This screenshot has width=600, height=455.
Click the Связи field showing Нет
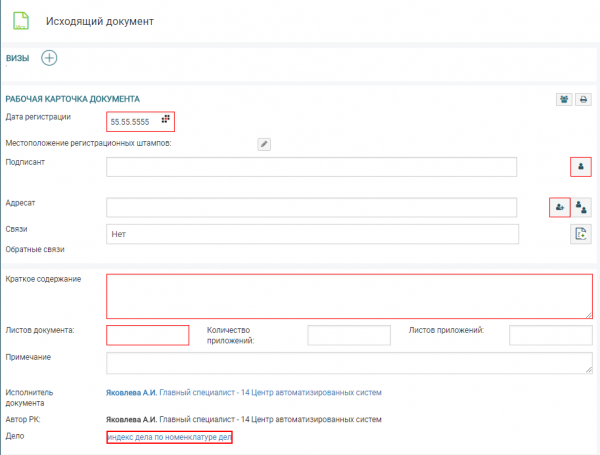[311, 234]
